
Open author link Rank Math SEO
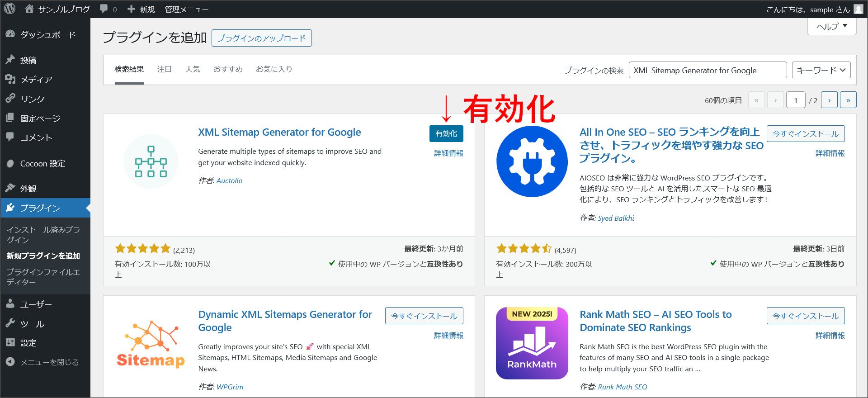623,387
